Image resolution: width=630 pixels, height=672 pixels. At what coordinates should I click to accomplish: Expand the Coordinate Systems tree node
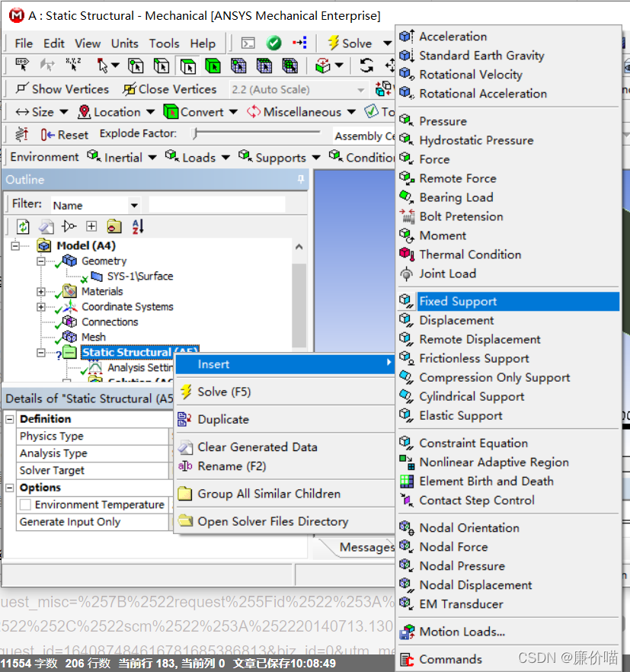pos(40,307)
